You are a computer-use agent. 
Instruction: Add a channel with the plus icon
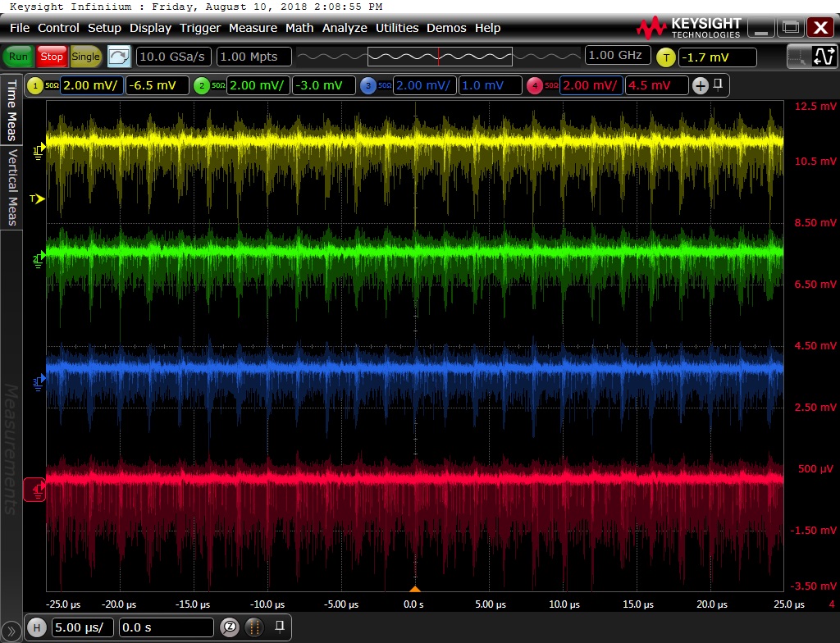pos(701,86)
